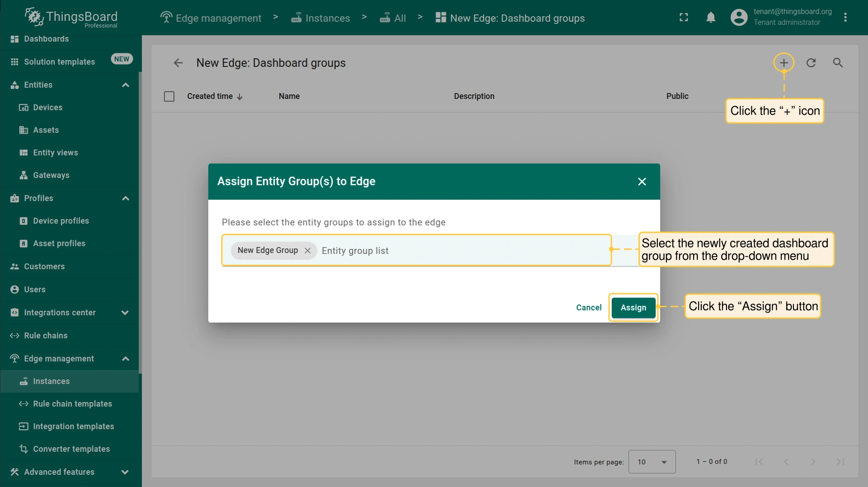Open the three-dot more options menu

click(845, 18)
